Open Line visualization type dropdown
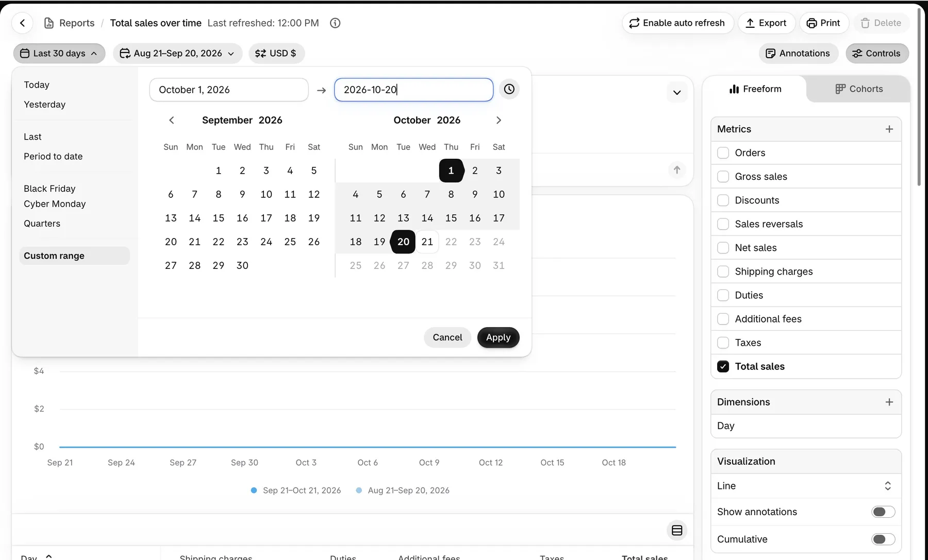928x560 pixels. point(806,486)
